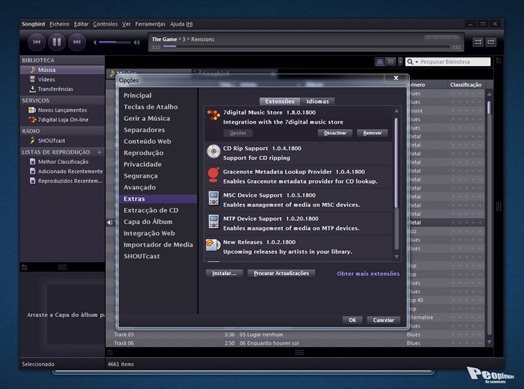Image resolution: width=524 pixels, height=389 pixels.
Task: Select Integração Web option
Action: [149, 233]
